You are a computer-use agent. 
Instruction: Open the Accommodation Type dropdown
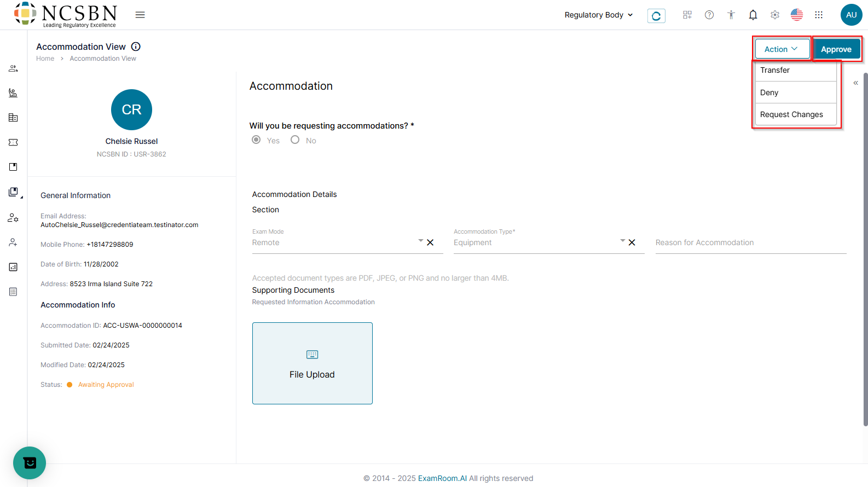[622, 241]
